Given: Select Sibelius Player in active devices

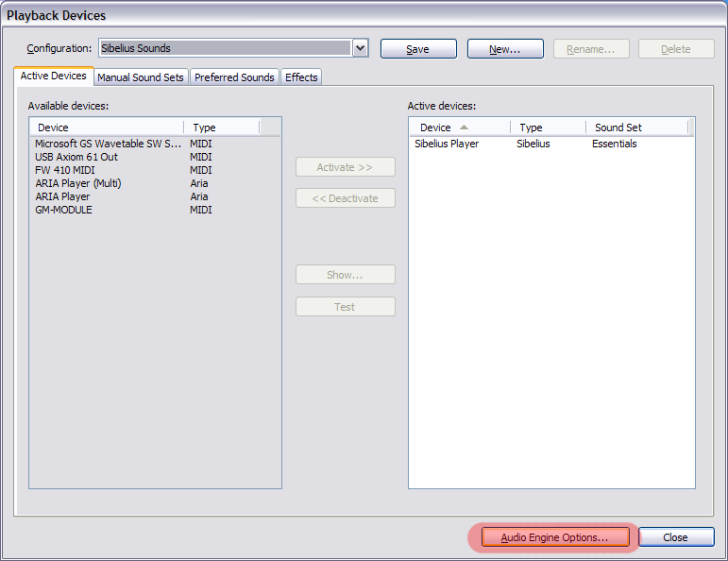Looking at the screenshot, I should [551, 144].
